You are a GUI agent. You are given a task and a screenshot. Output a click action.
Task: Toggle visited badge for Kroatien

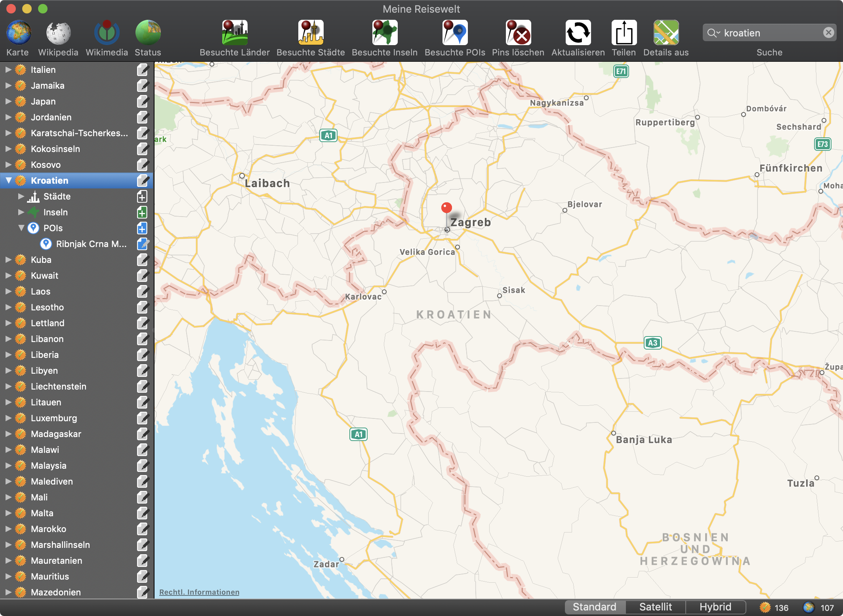pyautogui.click(x=21, y=181)
